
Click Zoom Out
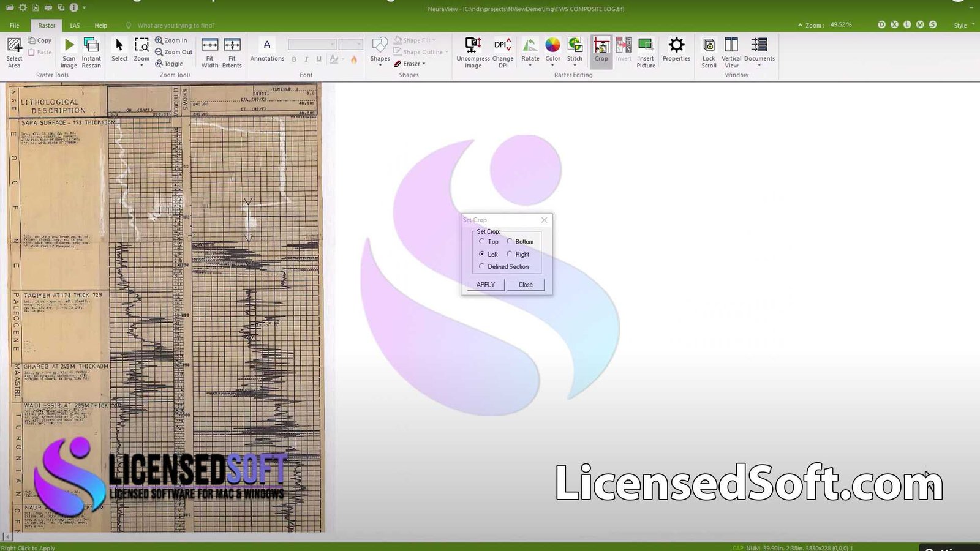pyautogui.click(x=174, y=52)
